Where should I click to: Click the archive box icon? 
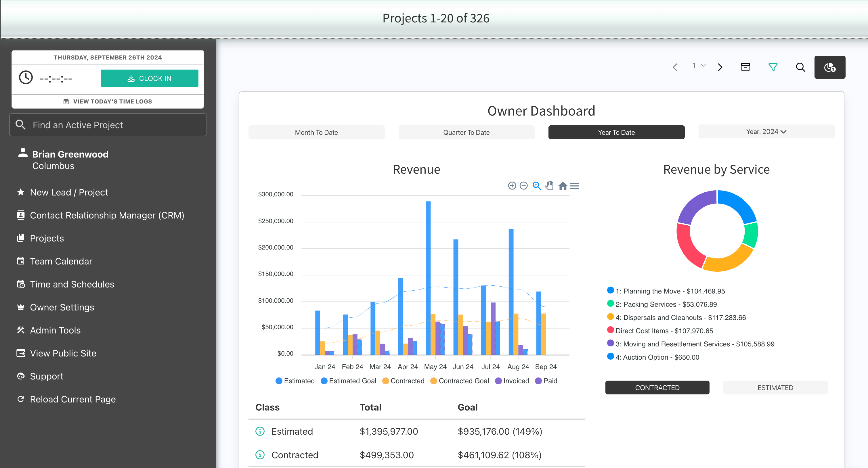point(745,67)
